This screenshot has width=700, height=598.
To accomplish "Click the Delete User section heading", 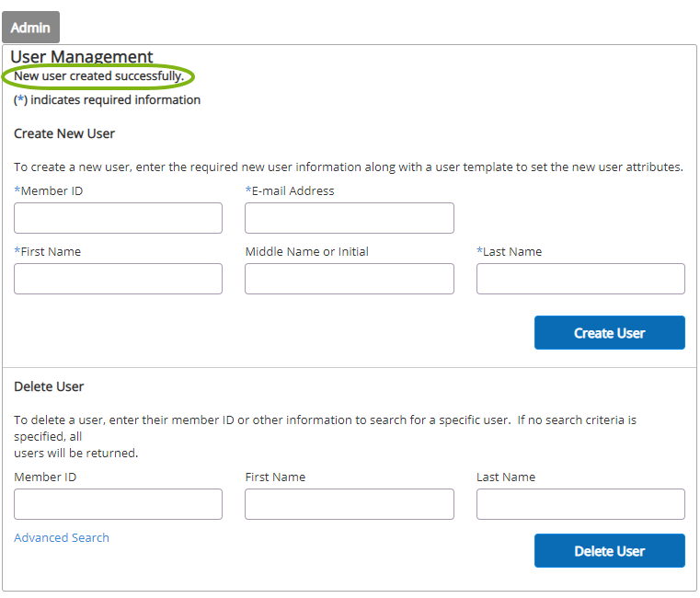I will click(49, 386).
